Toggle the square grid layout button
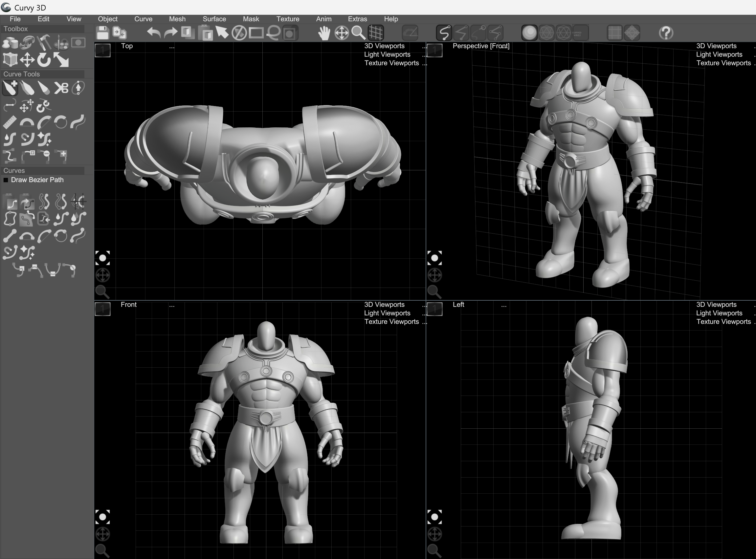The image size is (756, 559). tap(614, 33)
